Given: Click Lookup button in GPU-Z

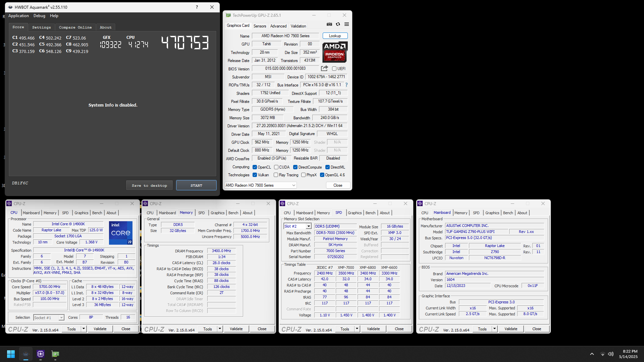Looking at the screenshot, I should 335,36.
